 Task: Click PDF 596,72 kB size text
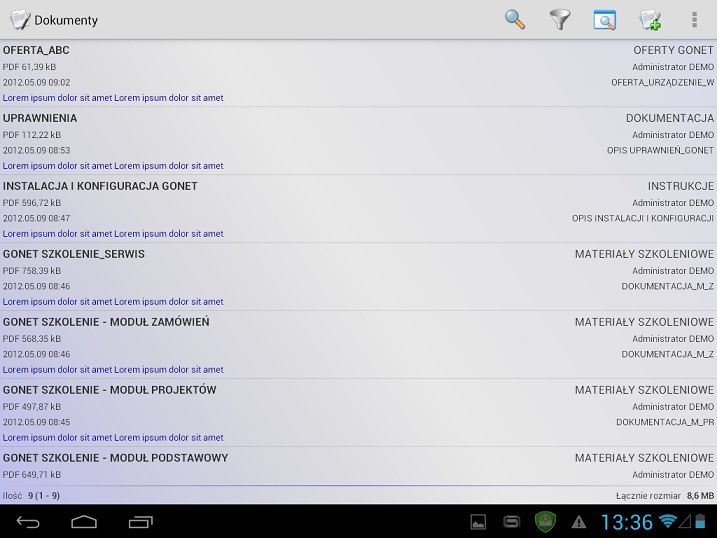coord(32,202)
